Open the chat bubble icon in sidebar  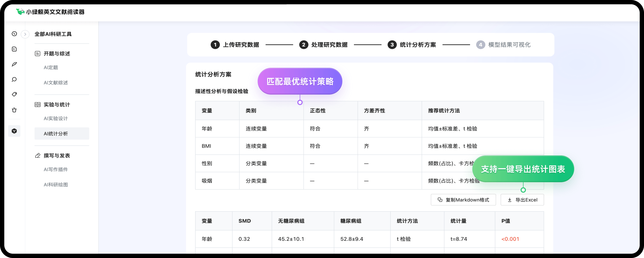click(x=14, y=79)
